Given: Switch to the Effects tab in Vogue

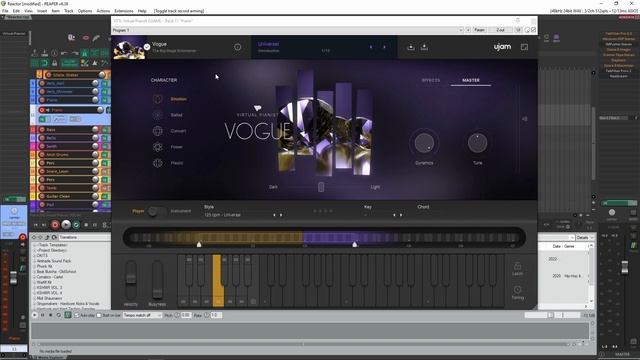Looking at the screenshot, I should [x=431, y=80].
